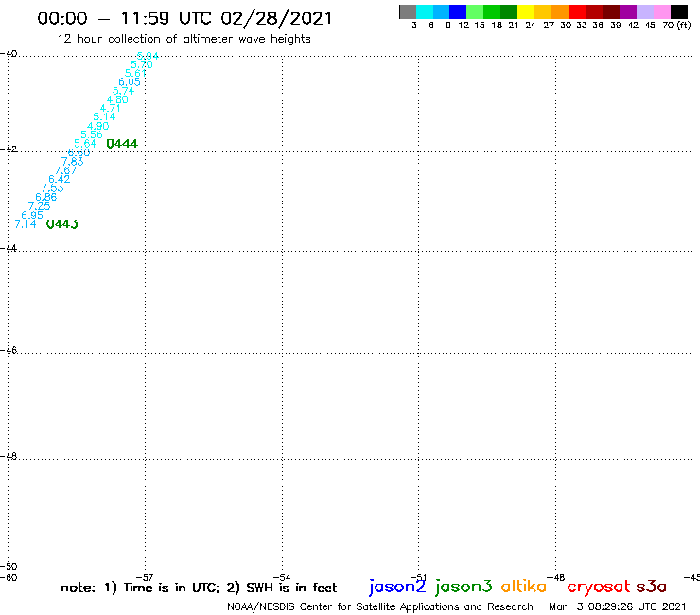This screenshot has width=700, height=615.
Task: Pick the pink swatch in the legend bar
Action: (661, 12)
